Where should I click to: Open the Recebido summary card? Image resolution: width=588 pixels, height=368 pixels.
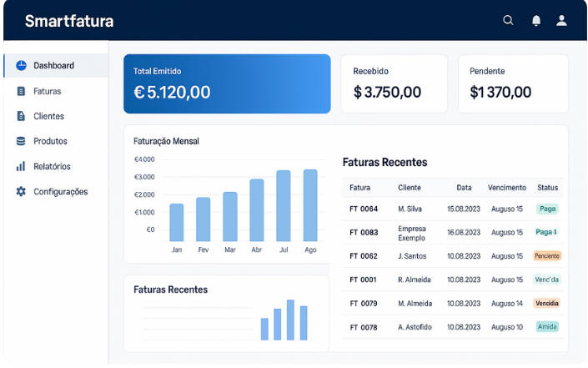[x=394, y=83]
